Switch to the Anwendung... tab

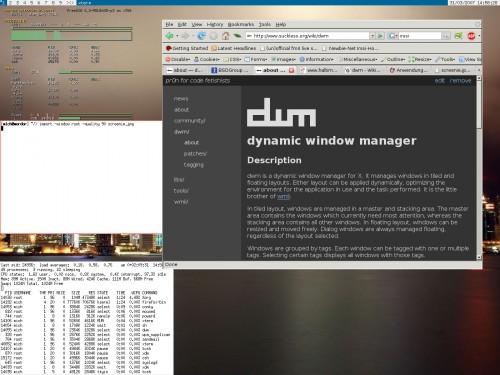(x=409, y=70)
